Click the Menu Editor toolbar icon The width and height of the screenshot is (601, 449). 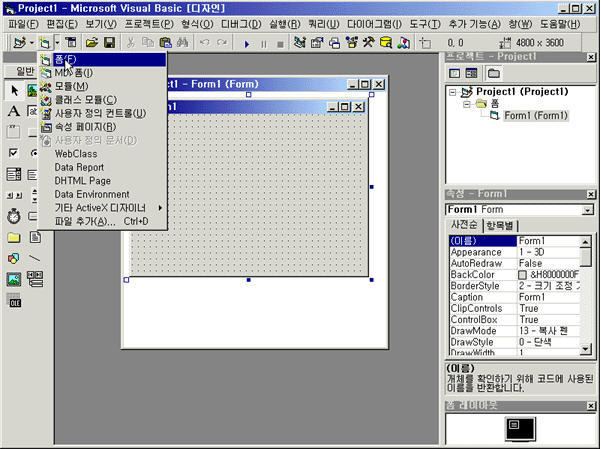click(71, 43)
